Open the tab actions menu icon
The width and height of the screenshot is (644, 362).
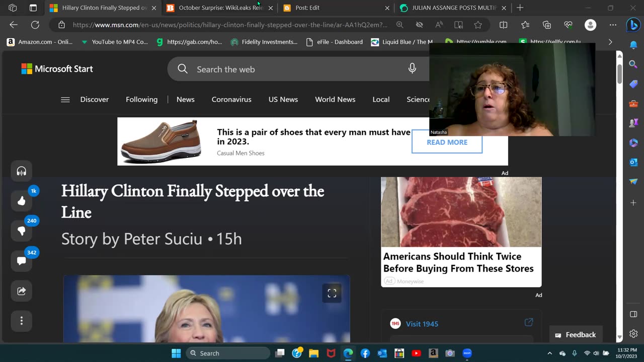(33, 8)
